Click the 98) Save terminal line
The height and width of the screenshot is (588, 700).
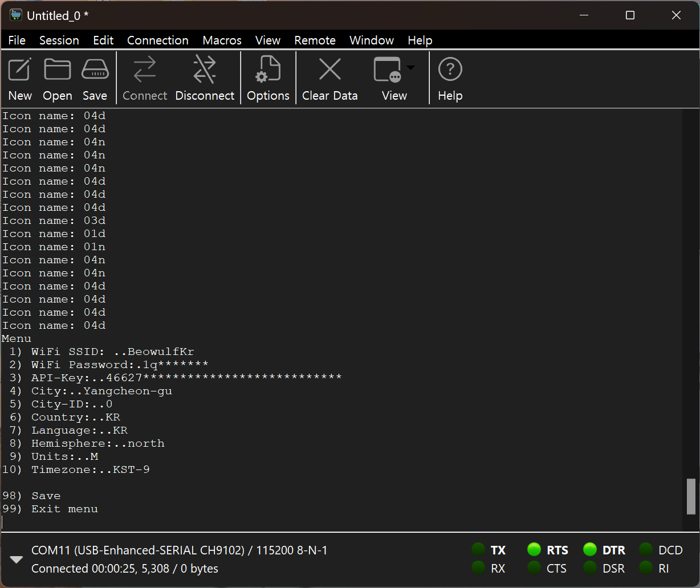pyautogui.click(x=31, y=496)
